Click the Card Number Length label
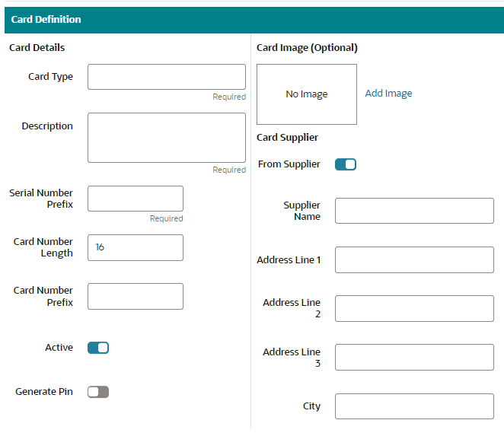 [x=43, y=247]
